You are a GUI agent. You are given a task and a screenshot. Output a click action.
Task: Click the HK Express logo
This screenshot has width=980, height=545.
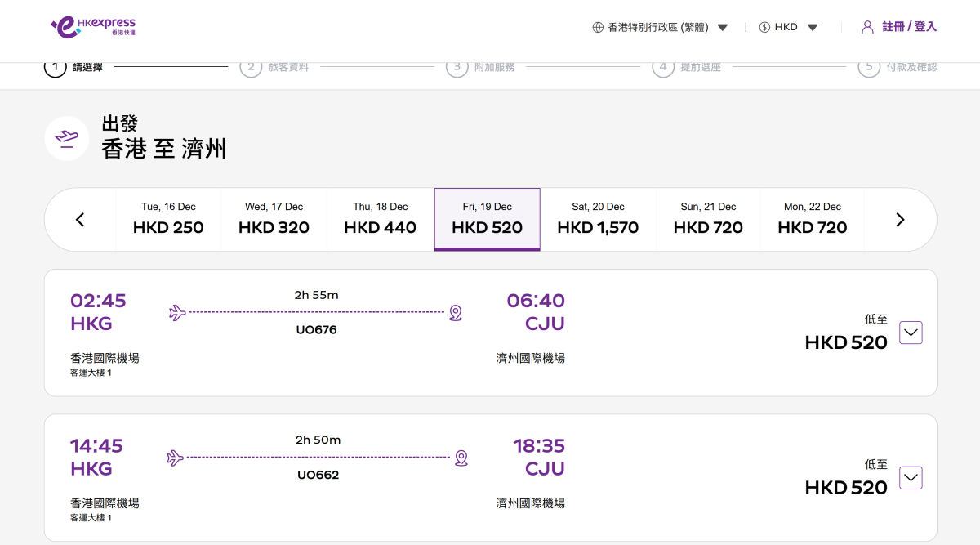point(93,26)
